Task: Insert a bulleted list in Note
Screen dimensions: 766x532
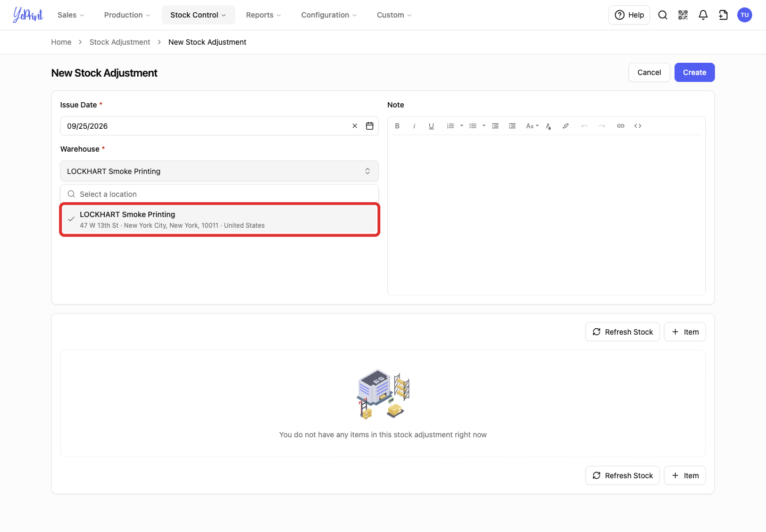Action: tap(473, 126)
